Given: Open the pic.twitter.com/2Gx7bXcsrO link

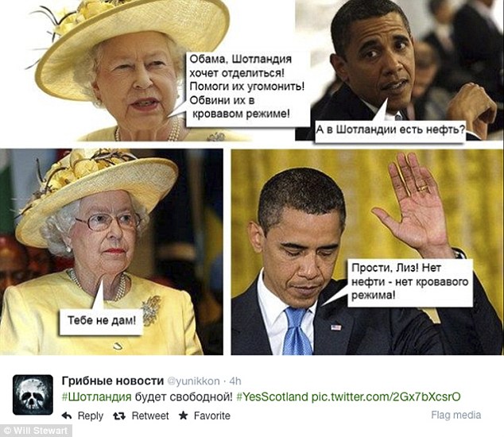Looking at the screenshot, I should pyautogui.click(x=386, y=396).
